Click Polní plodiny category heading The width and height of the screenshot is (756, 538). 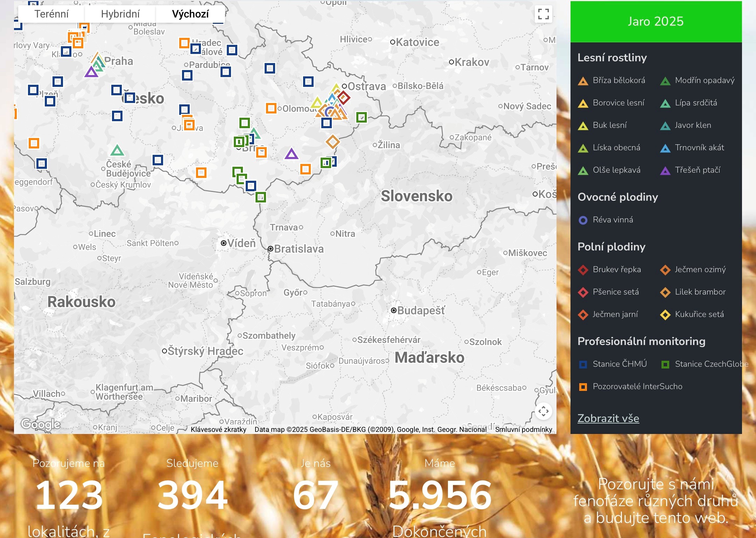coord(611,247)
